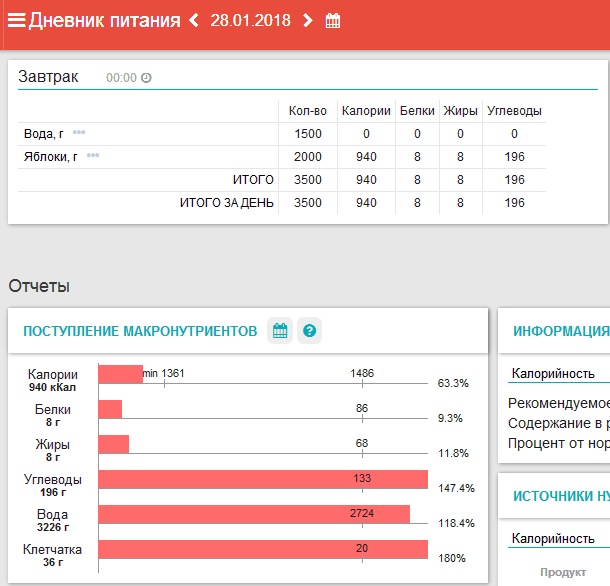Open the calendar icon in the header
The height and width of the screenshot is (586, 610).
(x=333, y=21)
